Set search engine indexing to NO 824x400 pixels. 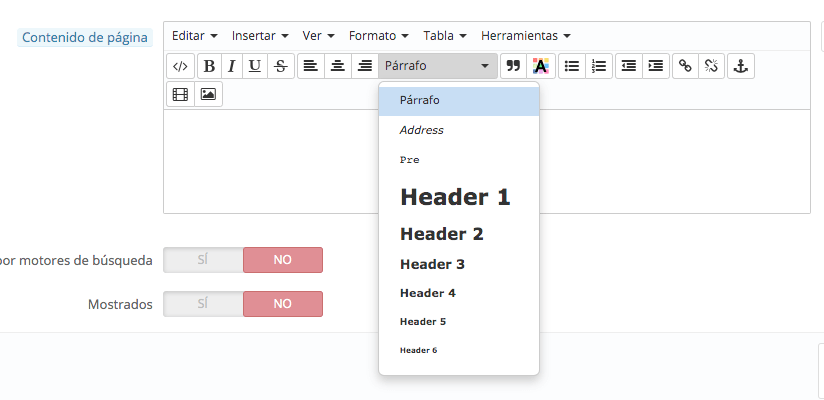tap(283, 260)
